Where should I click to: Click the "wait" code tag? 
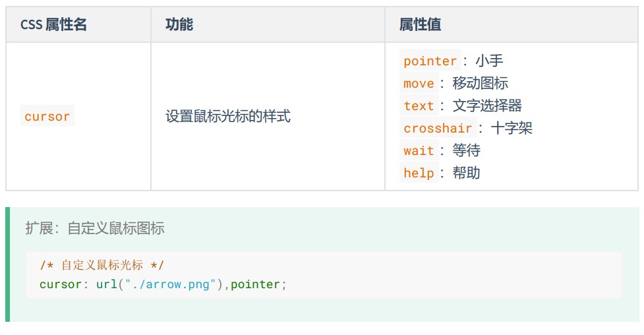419,151
